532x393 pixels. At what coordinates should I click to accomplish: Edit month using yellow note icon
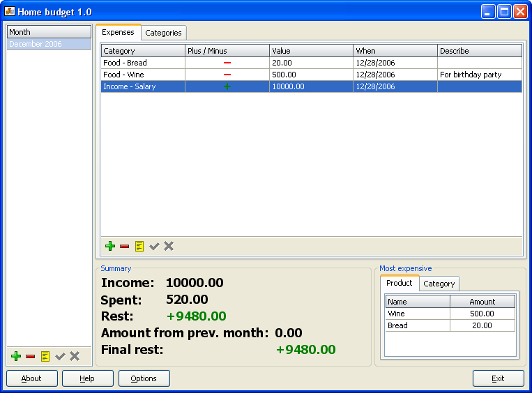pyautogui.click(x=45, y=356)
